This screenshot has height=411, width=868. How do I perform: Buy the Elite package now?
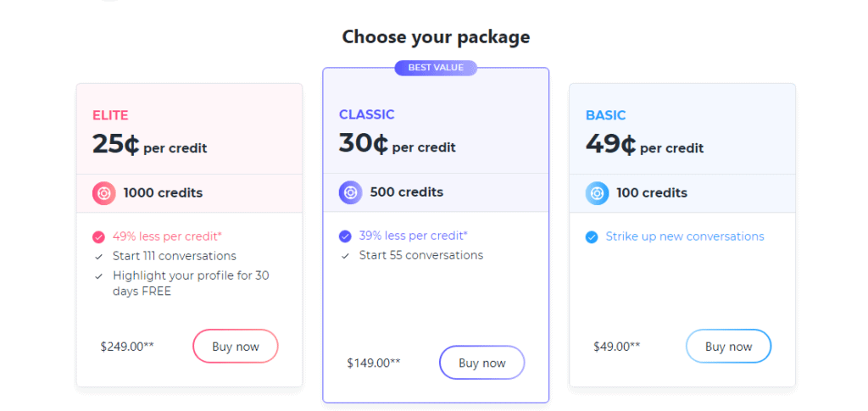click(236, 347)
